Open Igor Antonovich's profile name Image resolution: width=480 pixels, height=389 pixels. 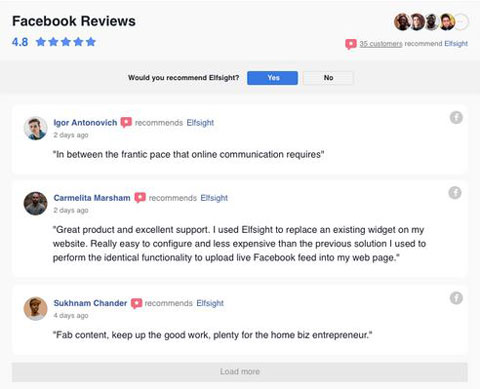85,123
